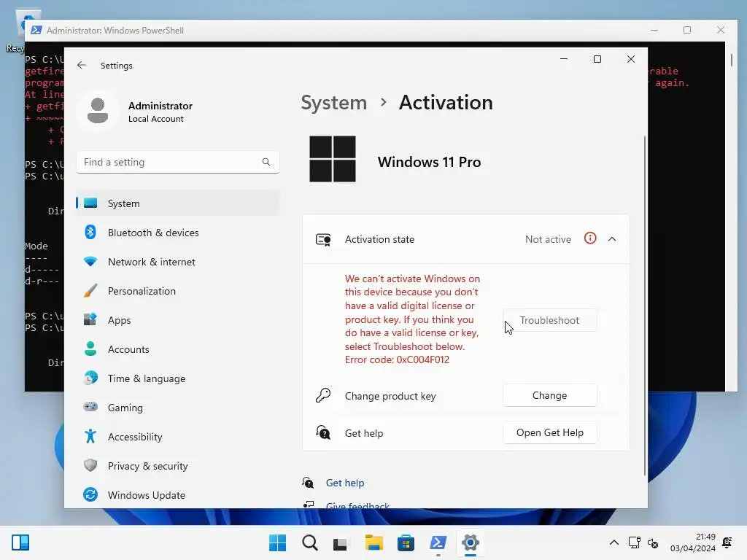Switch to PowerShell via taskbar icon

coord(438,542)
